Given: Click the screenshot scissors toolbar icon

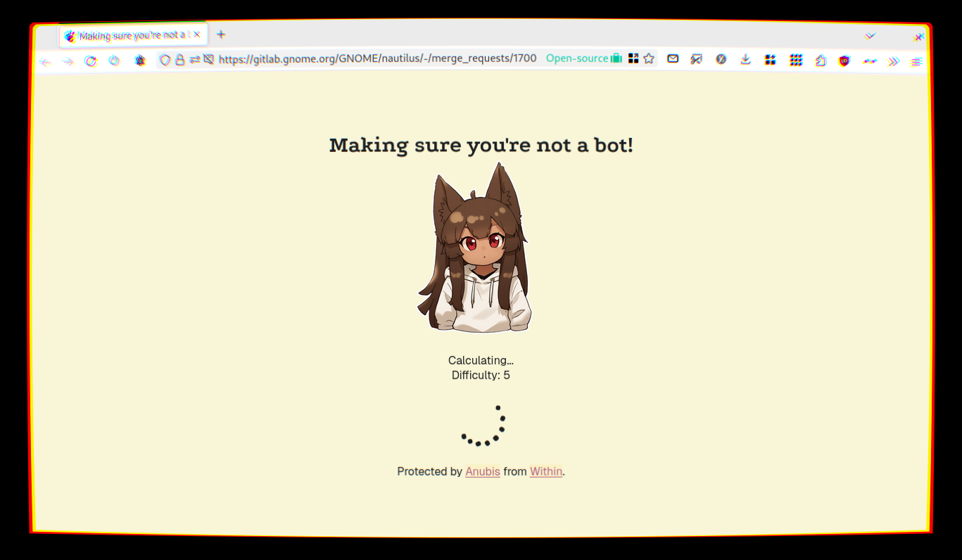Looking at the screenshot, I should (x=697, y=60).
